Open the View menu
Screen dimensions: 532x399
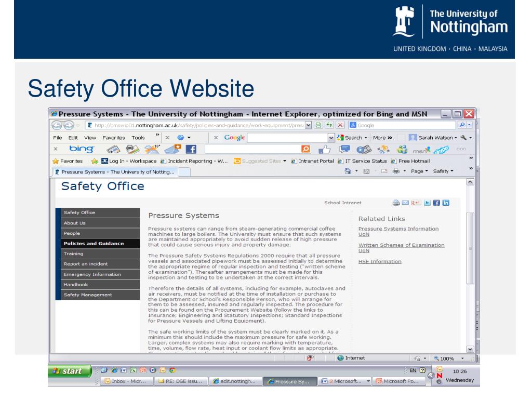(90, 138)
